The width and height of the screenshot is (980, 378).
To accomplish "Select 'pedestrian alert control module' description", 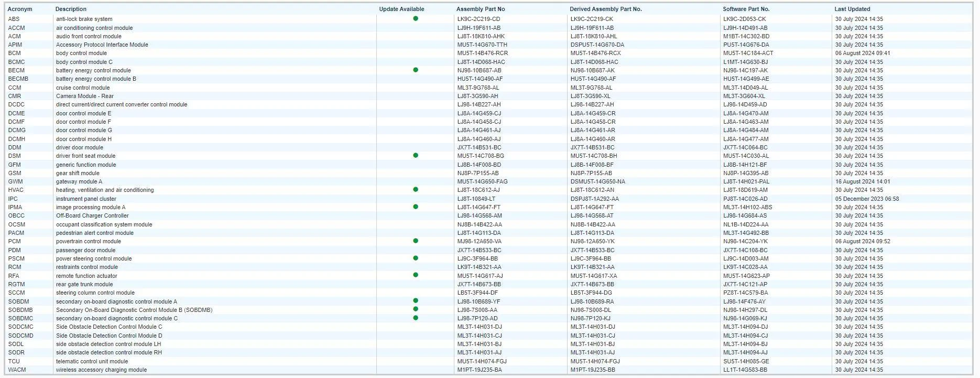I will 95,233.
